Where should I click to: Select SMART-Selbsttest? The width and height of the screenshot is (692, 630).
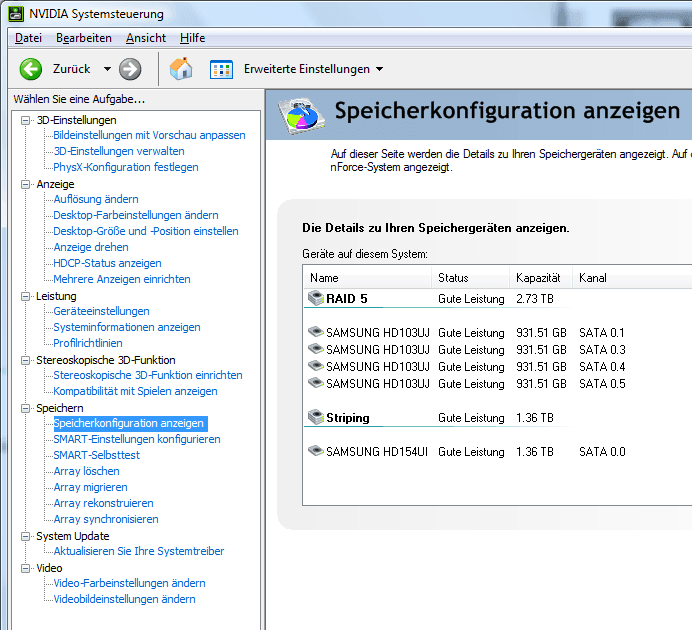pyautogui.click(x=96, y=455)
